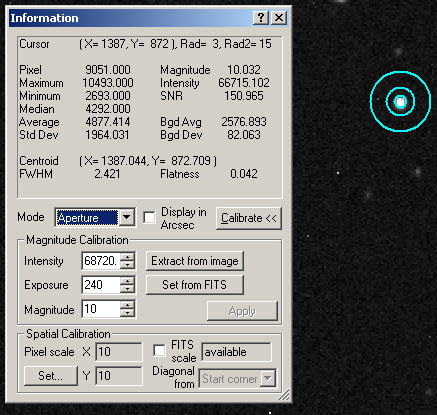
Task: Click the Calibrate << button
Action: [x=249, y=218]
